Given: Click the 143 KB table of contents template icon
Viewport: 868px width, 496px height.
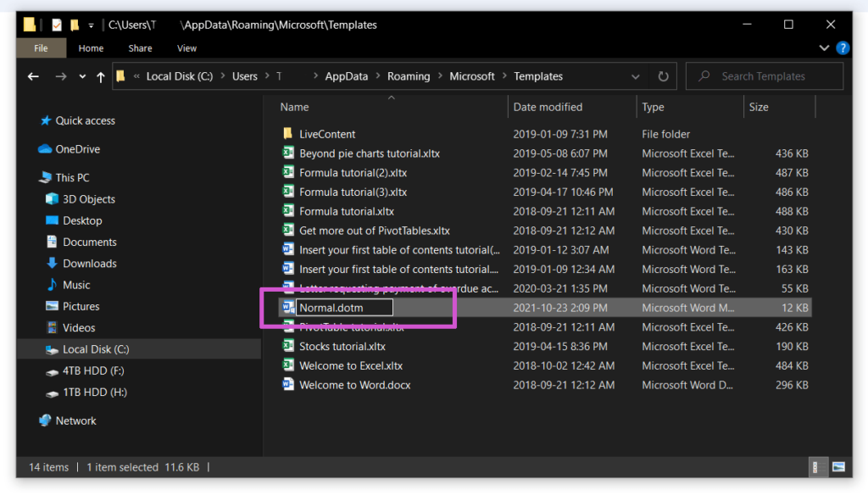Looking at the screenshot, I should pos(288,249).
